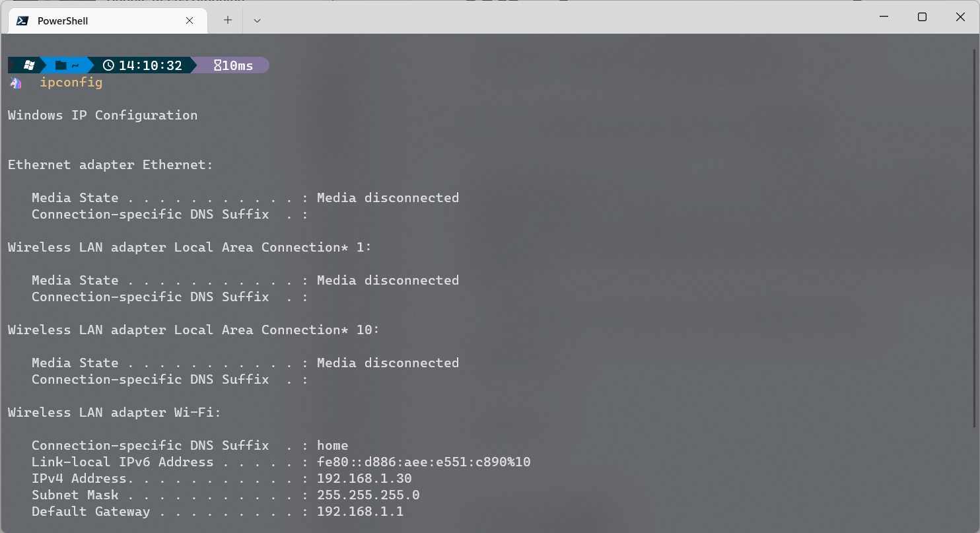Maximize the terminal window
This screenshot has height=533, width=980.
click(x=922, y=17)
